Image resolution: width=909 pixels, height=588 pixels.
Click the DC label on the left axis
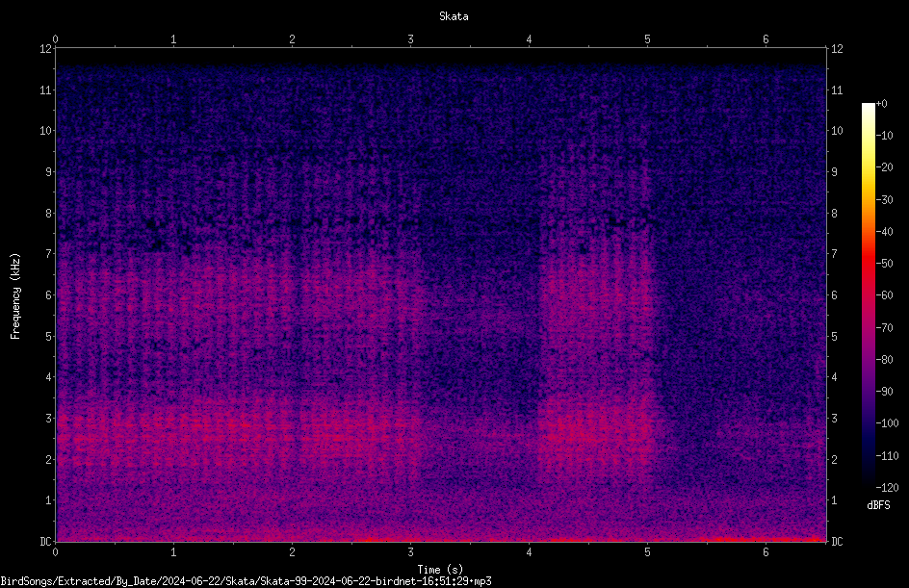point(45,542)
